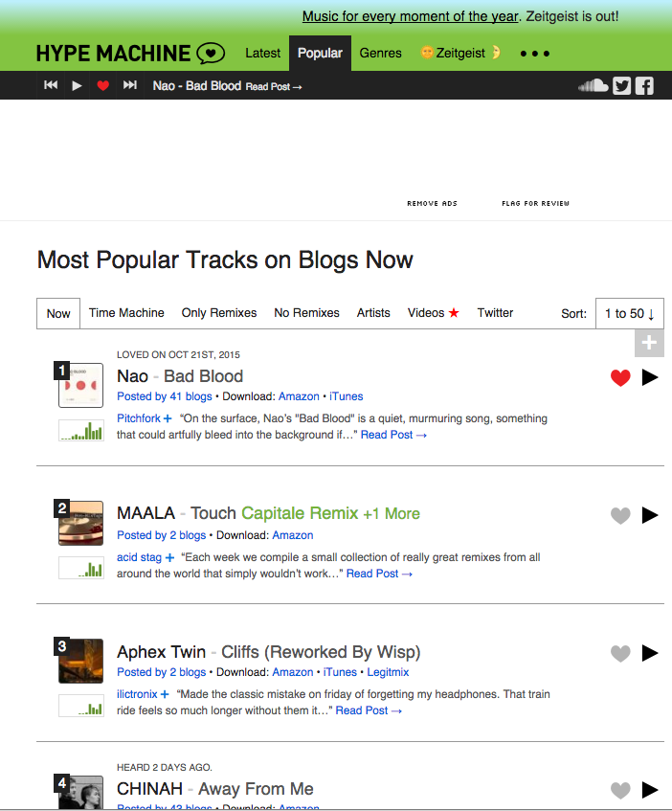View the popularity graph under Aphex Twin thumbnail
Viewport: 672px width, 811px height.
point(81,706)
